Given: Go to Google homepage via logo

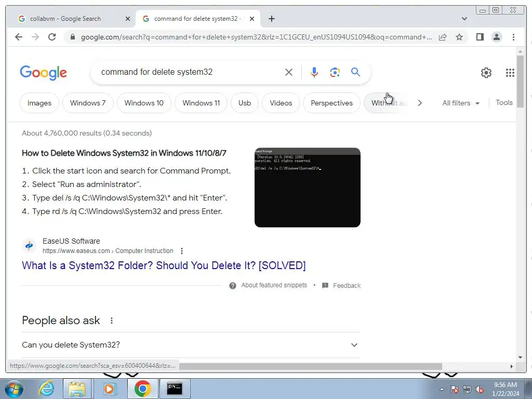Looking at the screenshot, I should 44,73.
